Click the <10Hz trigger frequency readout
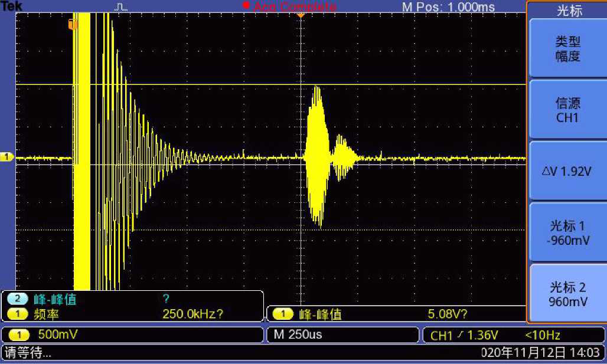Viewport: 607px width, 364px height. (x=543, y=335)
